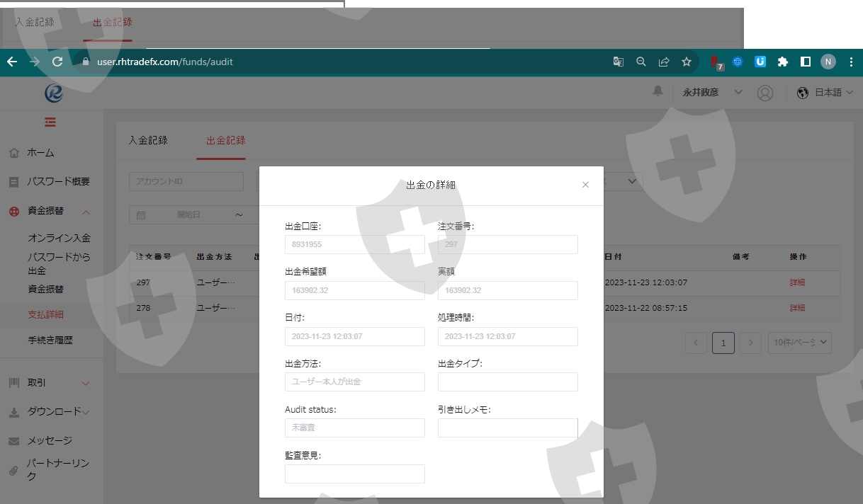This screenshot has width=863, height=504.
Task: Click the browser reload icon
Action: click(57, 62)
